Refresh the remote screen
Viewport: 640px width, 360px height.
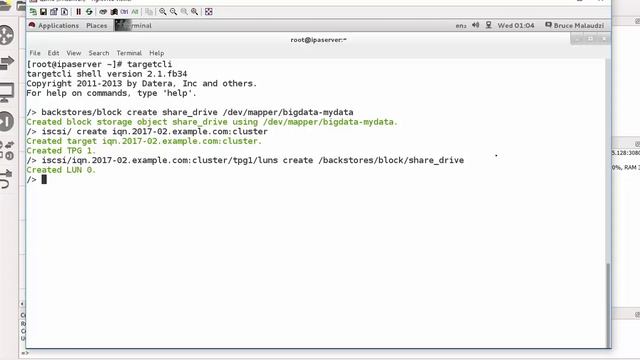[89, 12]
